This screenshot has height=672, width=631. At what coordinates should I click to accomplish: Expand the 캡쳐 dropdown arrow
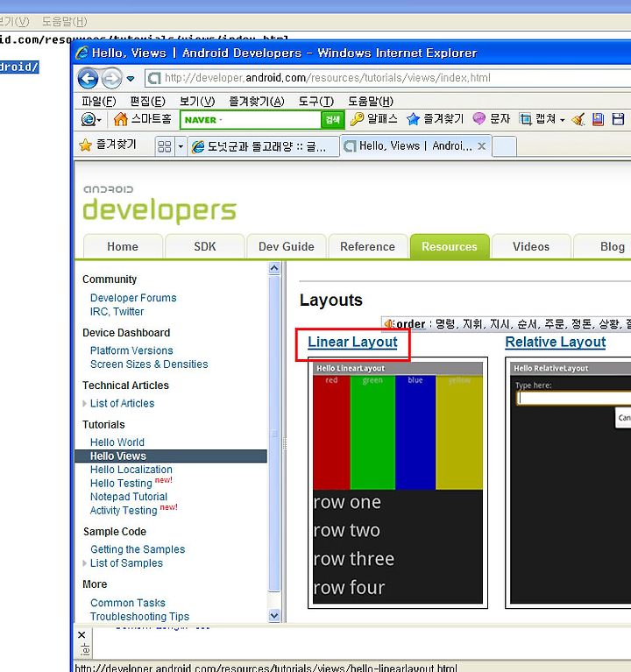click(562, 120)
